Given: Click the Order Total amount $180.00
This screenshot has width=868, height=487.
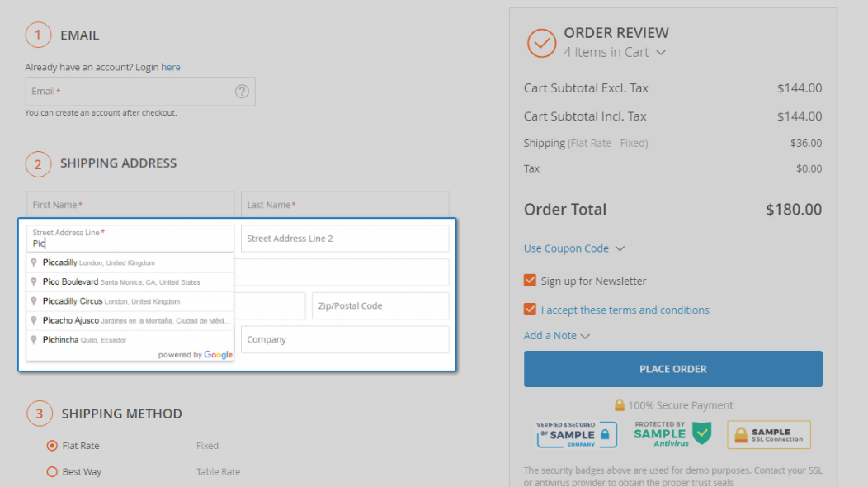Looking at the screenshot, I should pos(794,210).
